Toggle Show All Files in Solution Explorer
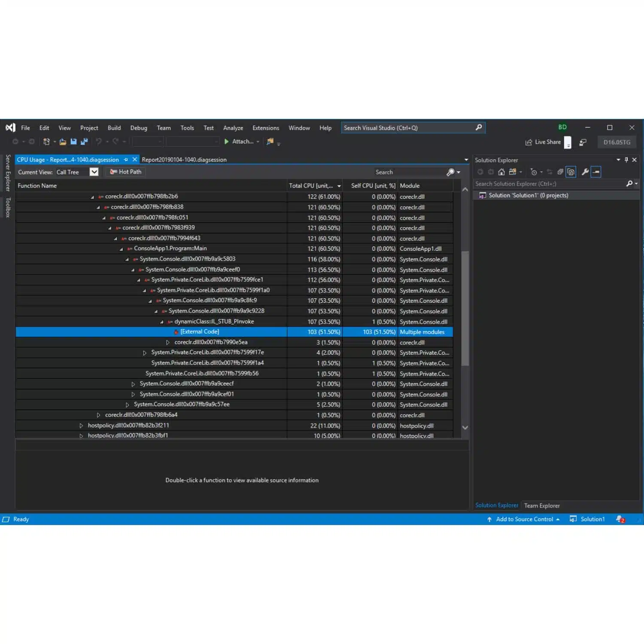 [x=571, y=172]
